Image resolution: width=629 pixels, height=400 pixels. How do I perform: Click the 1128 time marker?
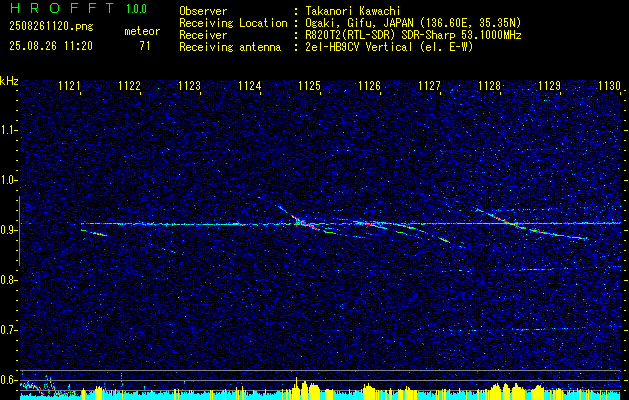coord(489,86)
